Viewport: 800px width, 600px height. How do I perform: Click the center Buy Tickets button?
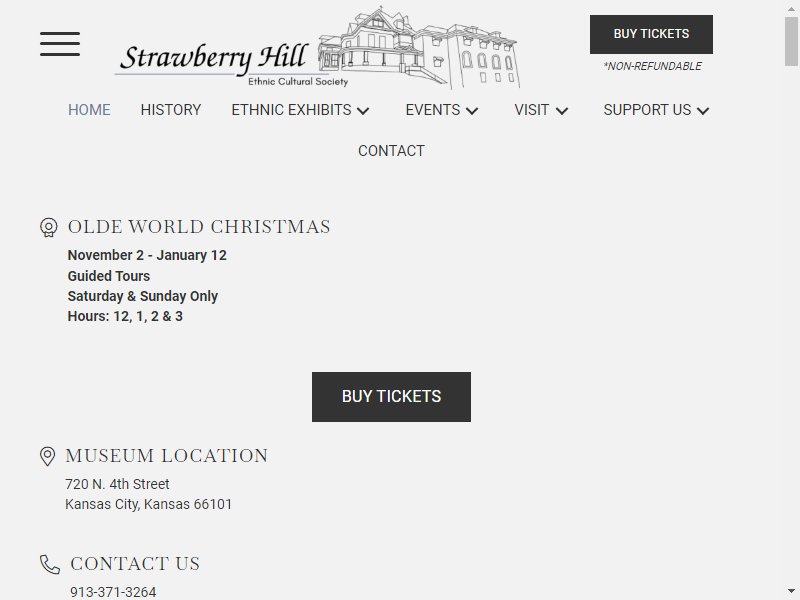391,397
